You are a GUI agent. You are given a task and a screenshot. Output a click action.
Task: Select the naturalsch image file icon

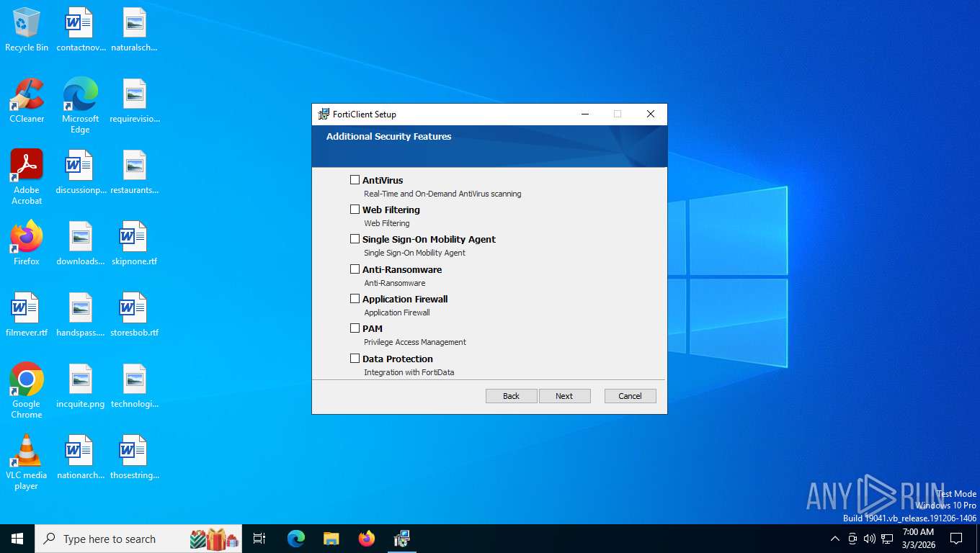[x=134, y=30]
